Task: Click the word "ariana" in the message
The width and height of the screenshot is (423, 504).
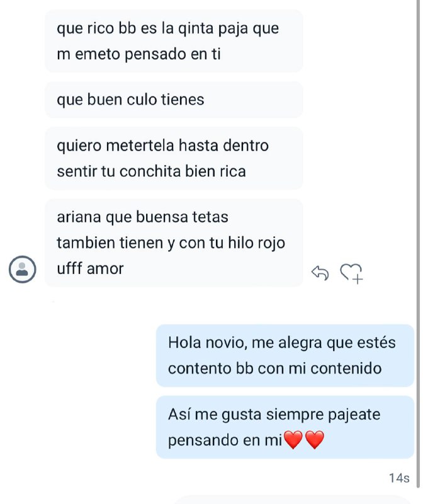Action: pos(77,217)
